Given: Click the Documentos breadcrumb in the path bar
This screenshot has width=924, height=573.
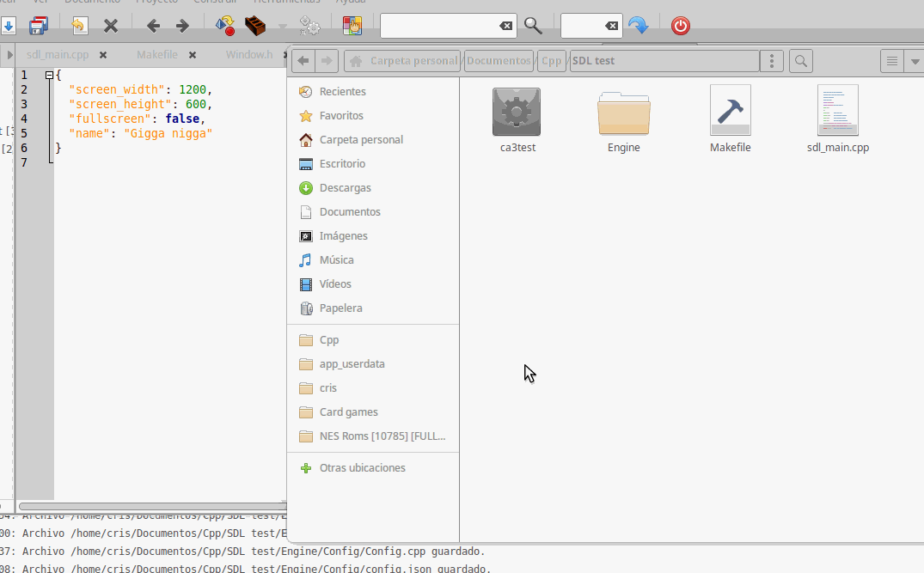Looking at the screenshot, I should click(499, 61).
